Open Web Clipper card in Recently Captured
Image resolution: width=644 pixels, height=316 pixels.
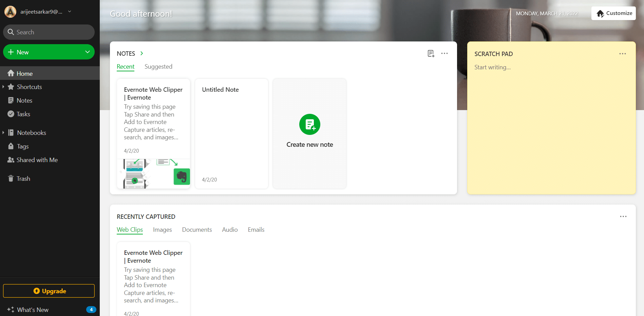click(x=153, y=279)
